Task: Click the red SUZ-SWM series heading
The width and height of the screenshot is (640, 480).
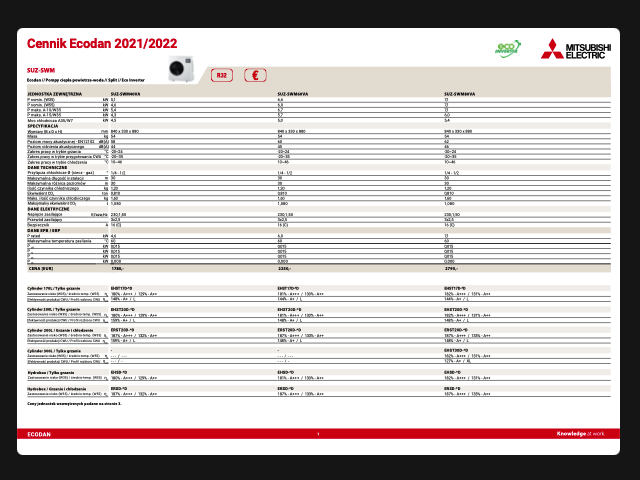Action: 41,70
